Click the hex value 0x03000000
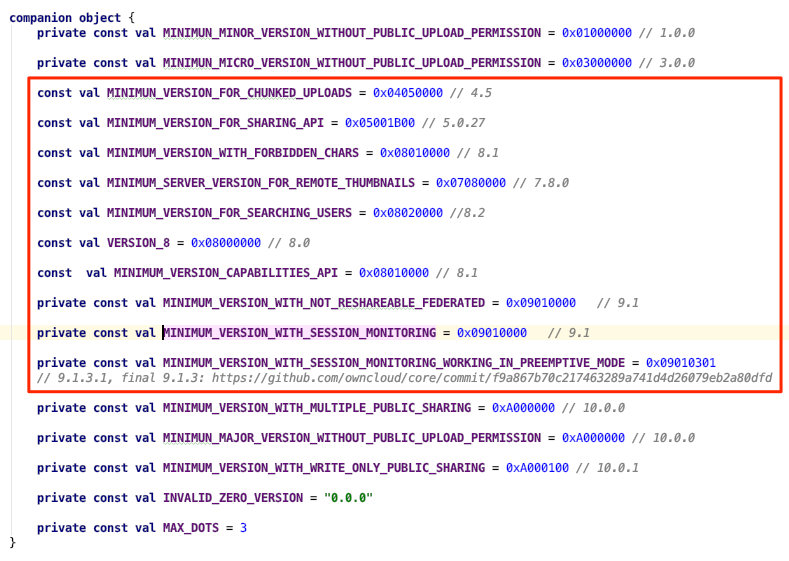The width and height of the screenshot is (789, 561). [597, 63]
